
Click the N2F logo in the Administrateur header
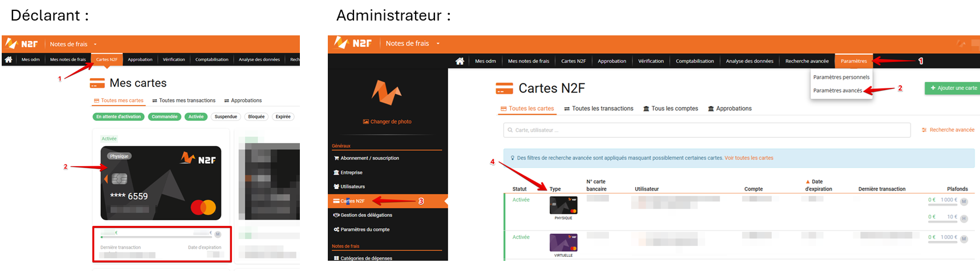click(x=353, y=43)
